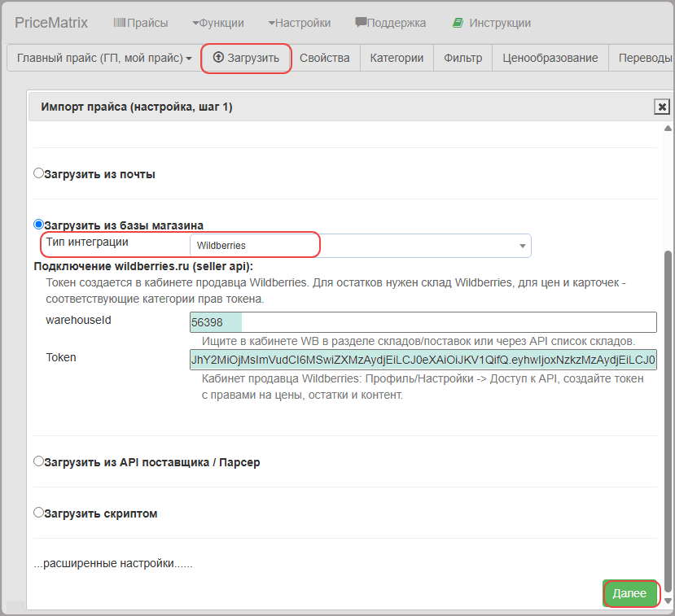Click the hint starting Ищите в кабинете WB

[419, 341]
